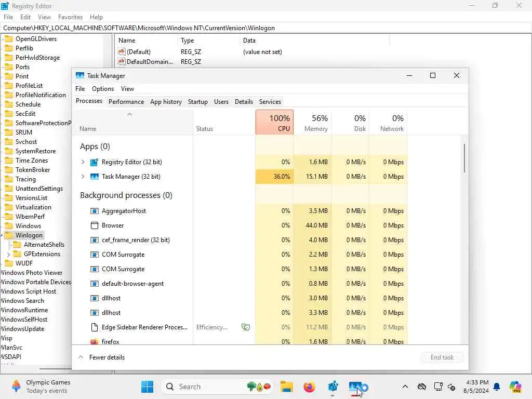This screenshot has height=399, width=532.
Task: Expand the GPExtensions registry key
Action: [8, 254]
